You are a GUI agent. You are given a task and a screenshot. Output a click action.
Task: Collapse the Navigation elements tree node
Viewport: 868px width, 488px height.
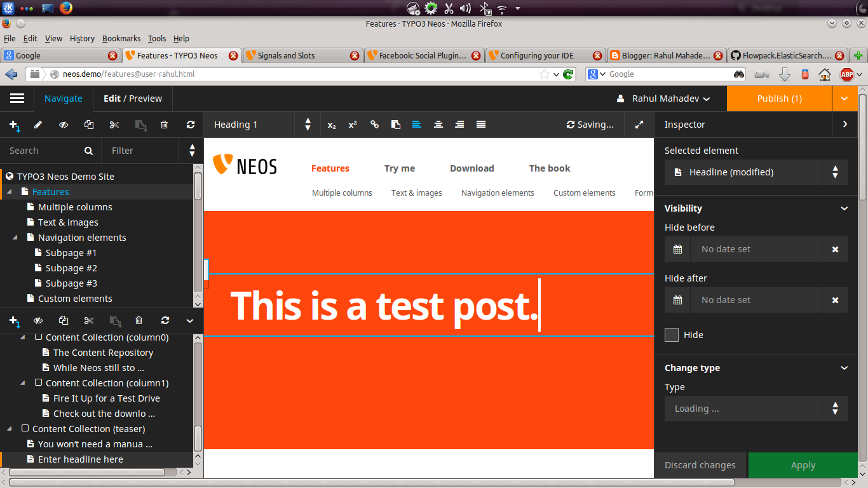(15, 238)
